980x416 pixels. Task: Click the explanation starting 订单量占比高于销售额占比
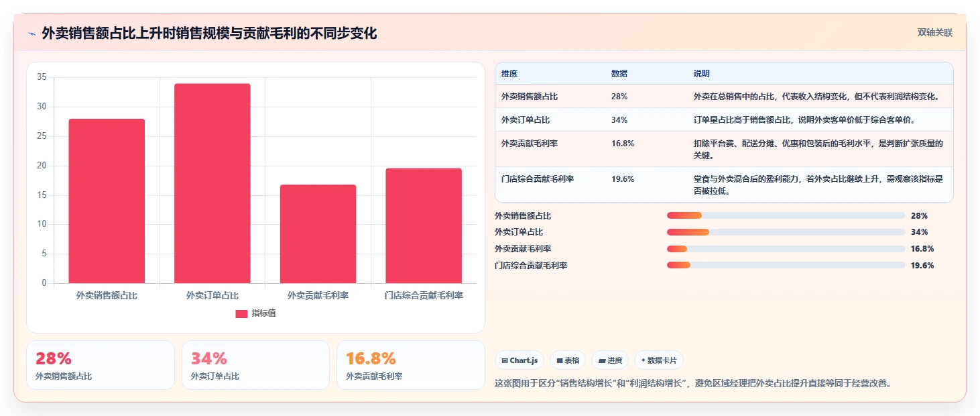804,120
